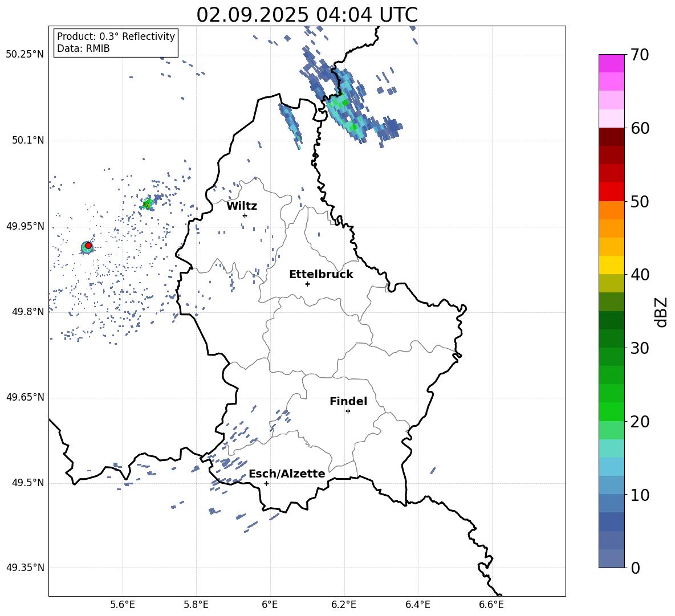
Task: Click the small green echo cell west of Wiltz
Action: point(147,204)
